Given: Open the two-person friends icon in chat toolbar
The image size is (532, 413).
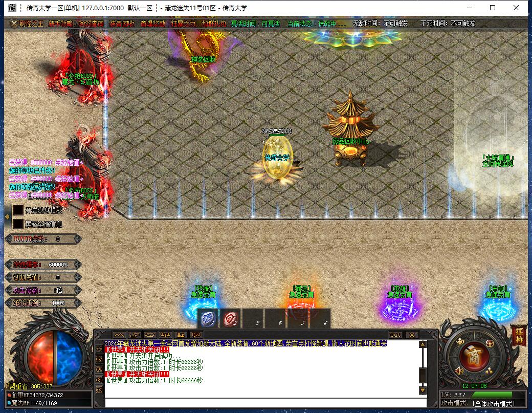Looking at the screenshot, I should point(181,335).
